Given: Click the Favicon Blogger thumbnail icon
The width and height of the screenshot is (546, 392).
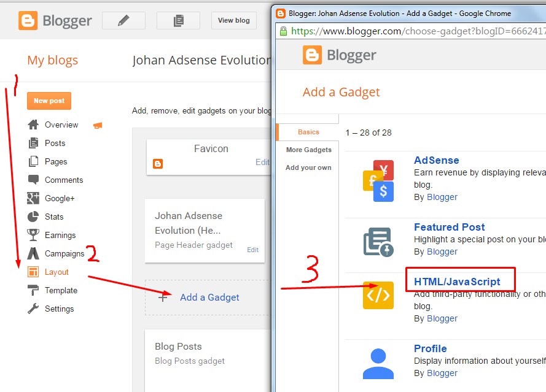Looking at the screenshot, I should 158,163.
